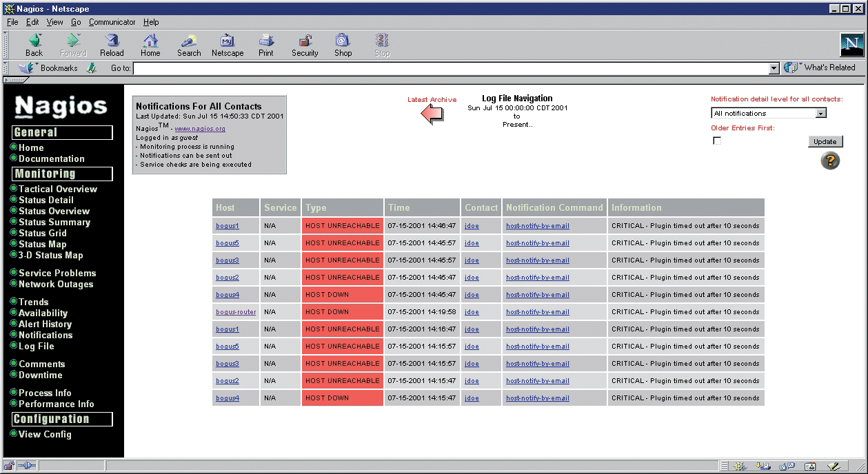Click the Stop toolbar icon
This screenshot has width=868, height=474.
click(x=382, y=45)
